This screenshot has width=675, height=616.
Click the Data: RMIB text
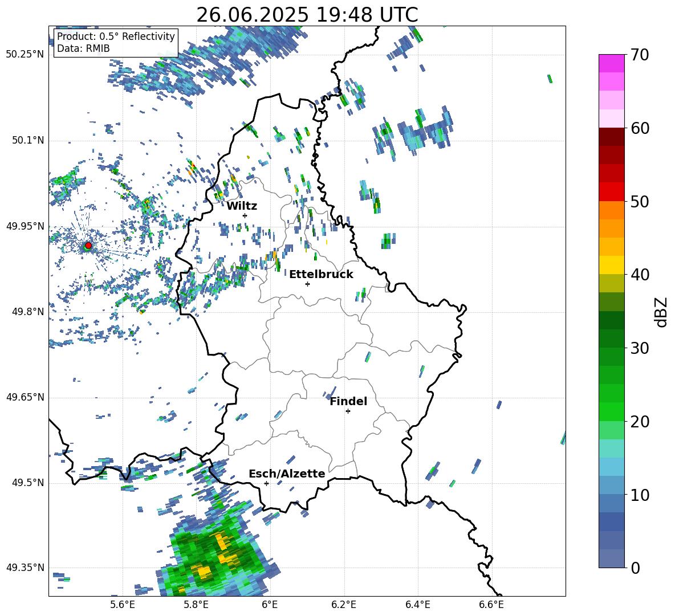[83, 48]
